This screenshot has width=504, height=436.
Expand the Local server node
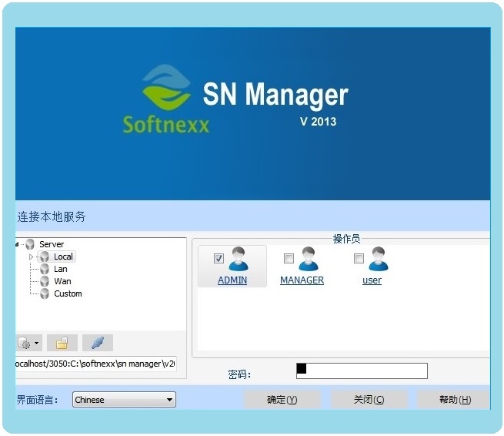coord(31,257)
